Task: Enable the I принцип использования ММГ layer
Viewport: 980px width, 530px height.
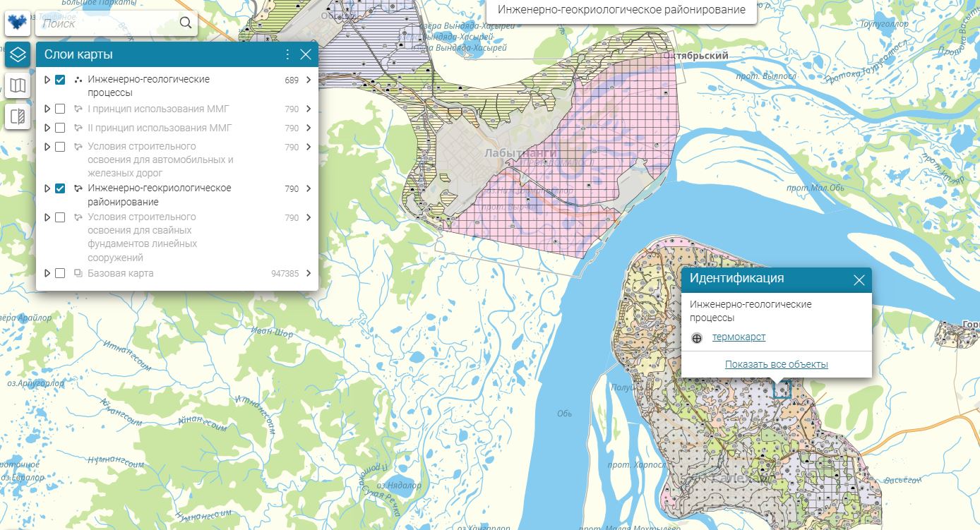Action: coord(60,109)
